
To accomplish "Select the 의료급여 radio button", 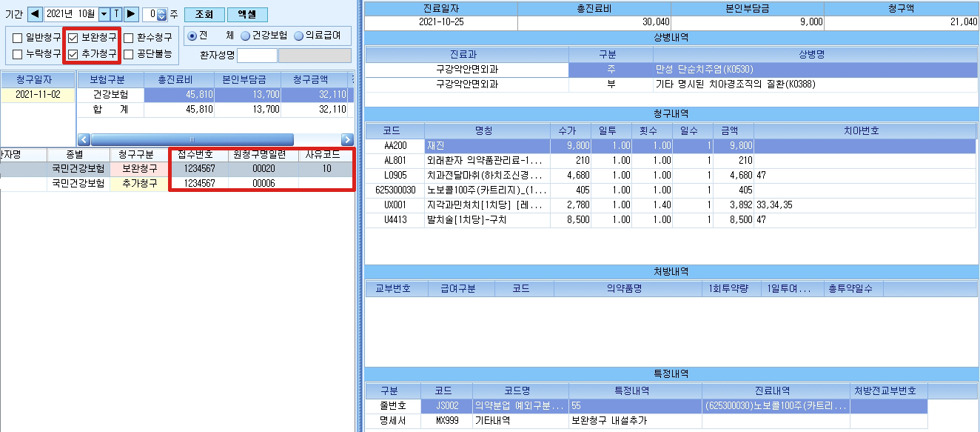I will (299, 36).
